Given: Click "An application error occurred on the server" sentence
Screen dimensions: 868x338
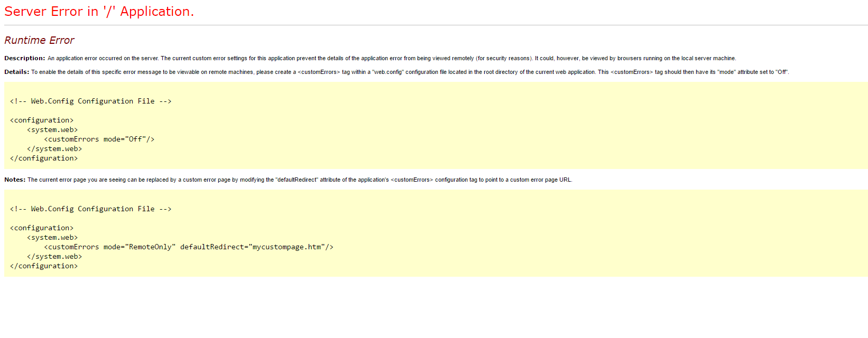Looking at the screenshot, I should [103, 58].
